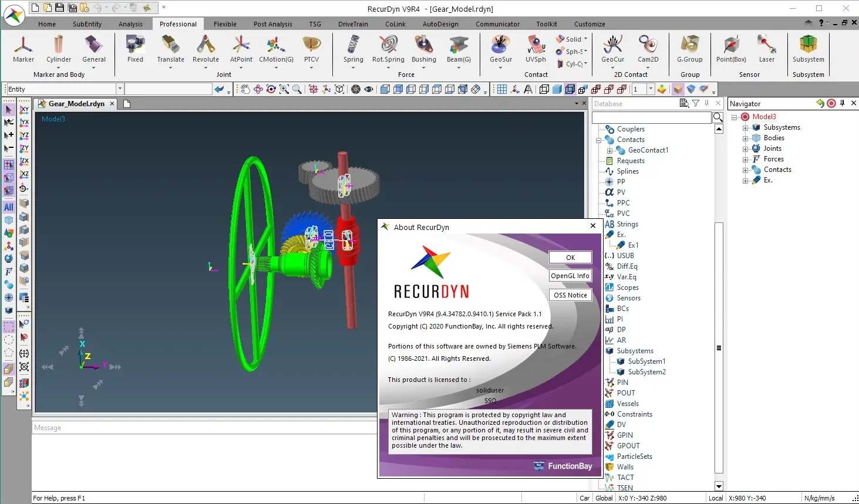Pin the Navigator panel

coord(843,103)
